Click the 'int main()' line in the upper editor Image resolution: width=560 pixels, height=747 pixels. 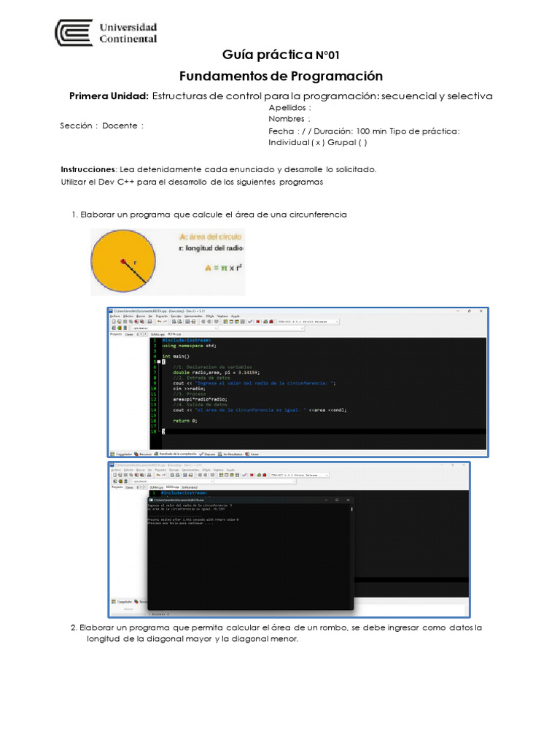pos(176,356)
